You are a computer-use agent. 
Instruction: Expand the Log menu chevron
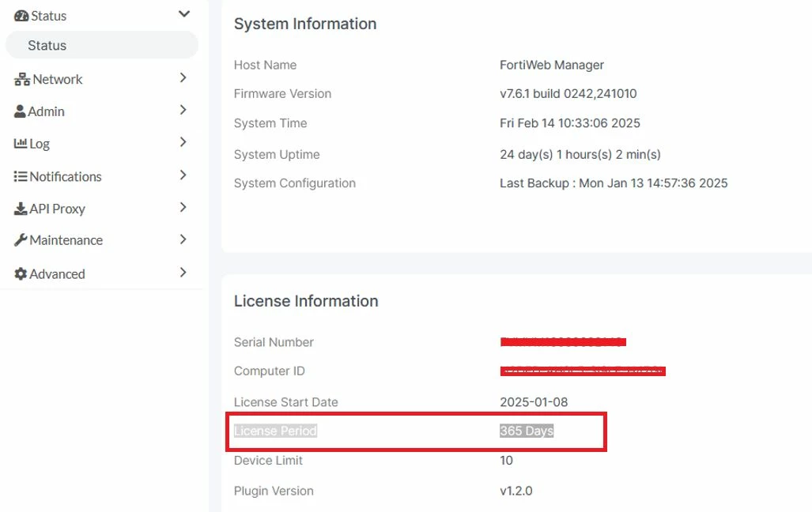183,142
